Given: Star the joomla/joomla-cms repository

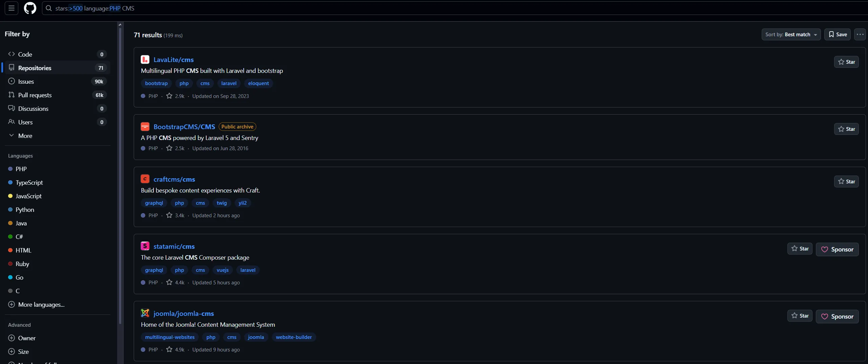Looking at the screenshot, I should pos(800,316).
